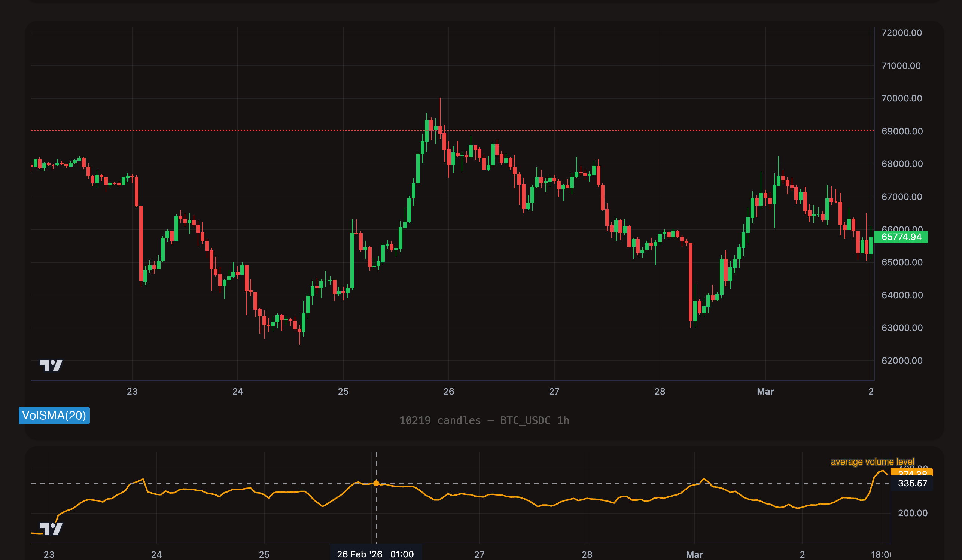Click the 335.57 average volume tag
The image size is (962, 560).
pyautogui.click(x=911, y=483)
